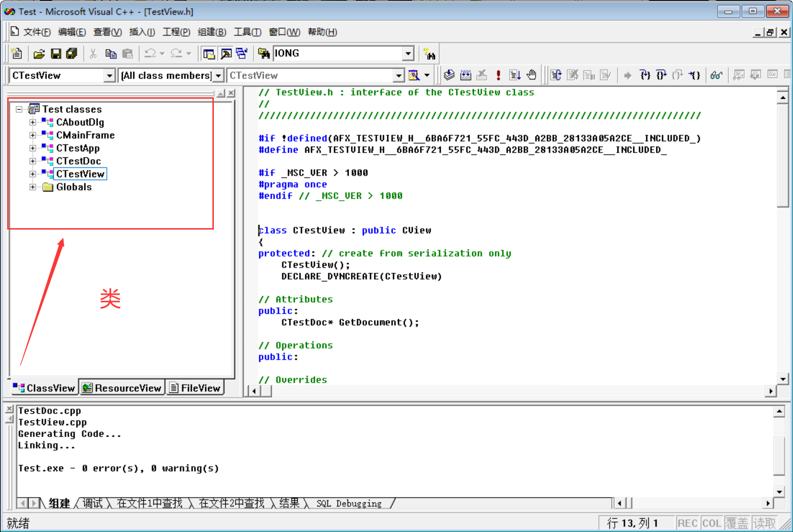Click the Step Out braces icon

[678, 75]
